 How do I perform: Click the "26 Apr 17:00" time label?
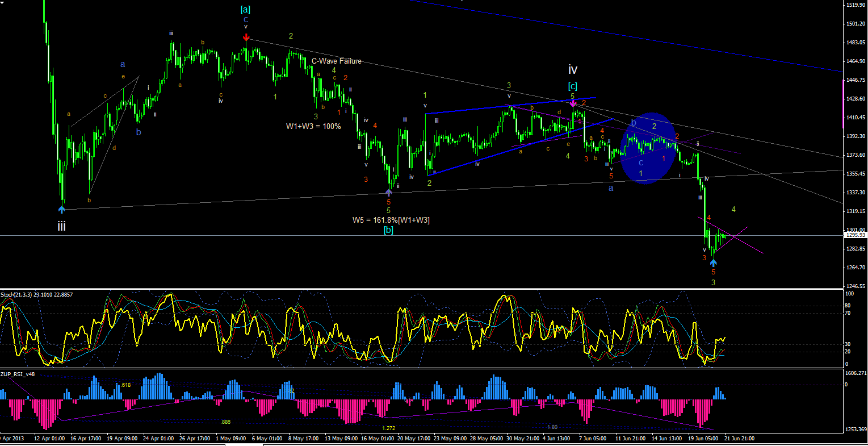coord(195,439)
